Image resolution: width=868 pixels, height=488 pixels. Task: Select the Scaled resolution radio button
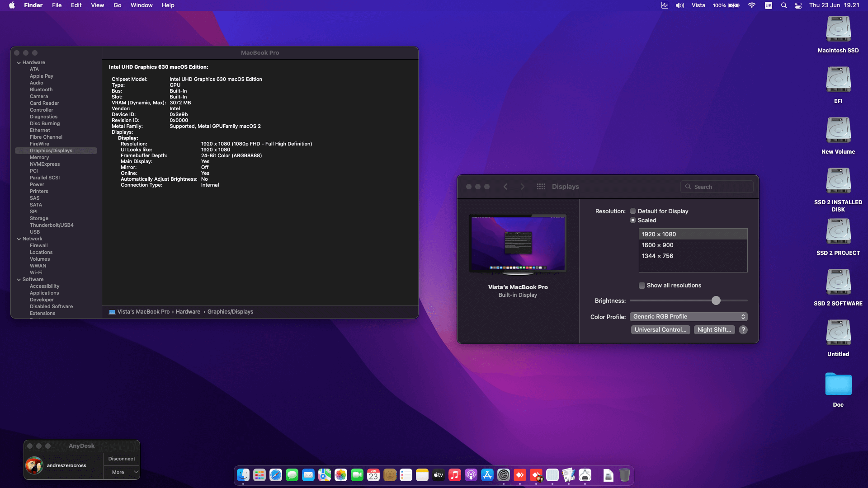pyautogui.click(x=633, y=220)
